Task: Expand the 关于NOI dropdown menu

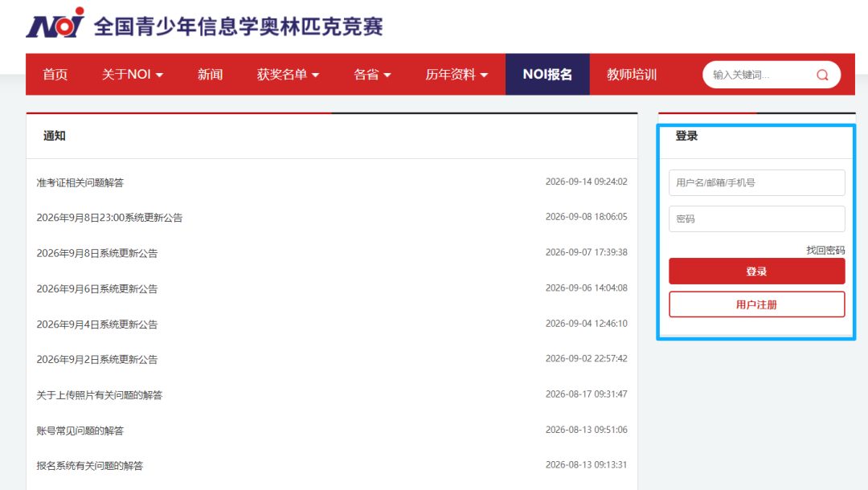Action: pyautogui.click(x=133, y=74)
